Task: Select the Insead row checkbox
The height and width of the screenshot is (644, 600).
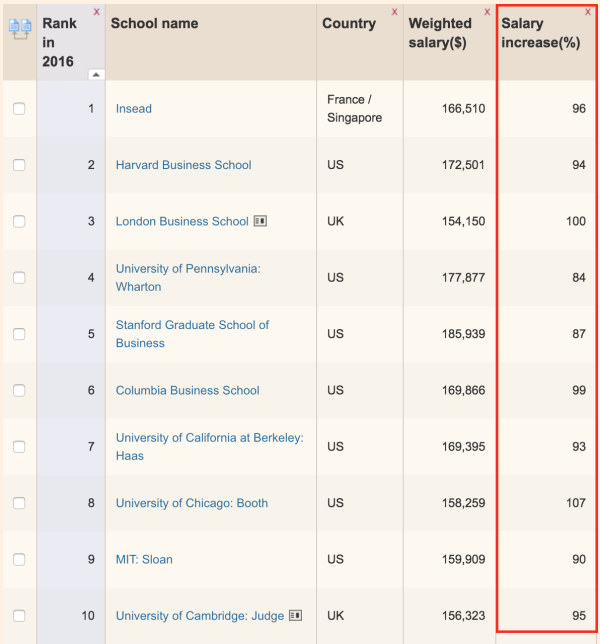Action: [19, 109]
